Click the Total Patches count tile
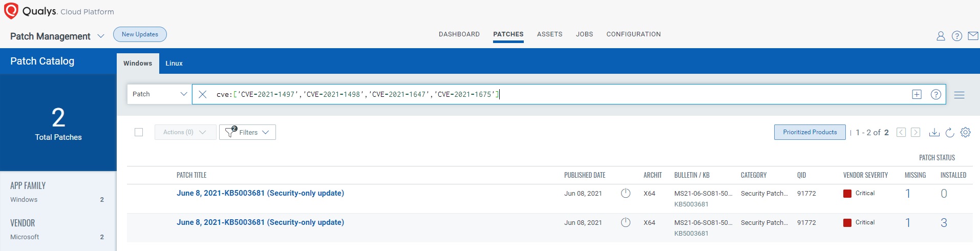This screenshot has height=251, width=980. (x=58, y=123)
